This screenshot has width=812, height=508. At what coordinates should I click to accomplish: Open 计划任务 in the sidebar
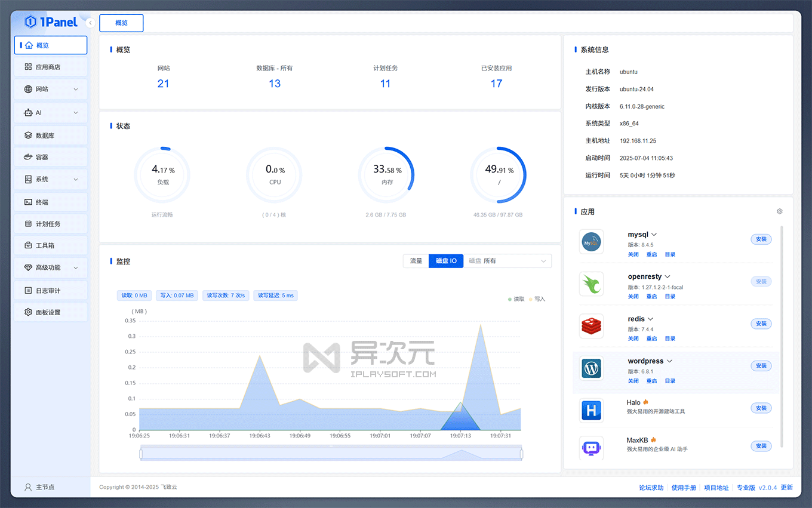click(51, 224)
